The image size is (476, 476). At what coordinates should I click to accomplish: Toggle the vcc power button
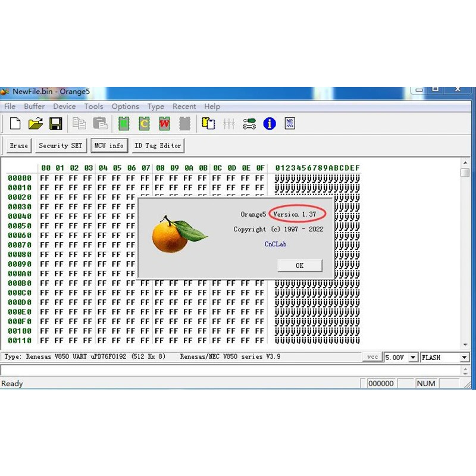[x=372, y=357]
